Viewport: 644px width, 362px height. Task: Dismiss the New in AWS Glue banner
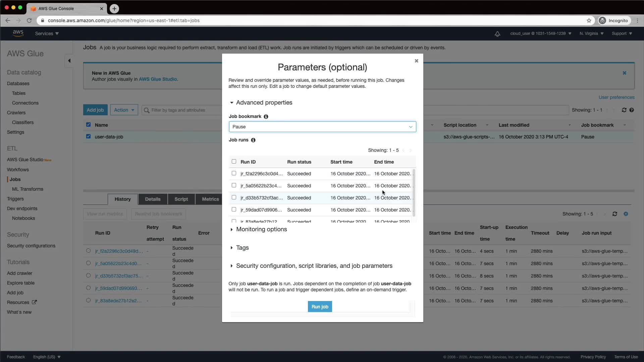[x=624, y=73]
